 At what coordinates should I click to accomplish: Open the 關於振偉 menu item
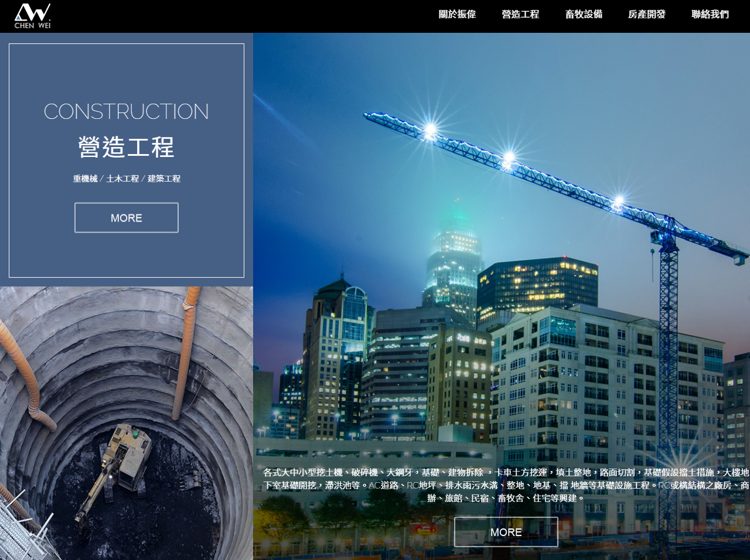[x=457, y=14]
